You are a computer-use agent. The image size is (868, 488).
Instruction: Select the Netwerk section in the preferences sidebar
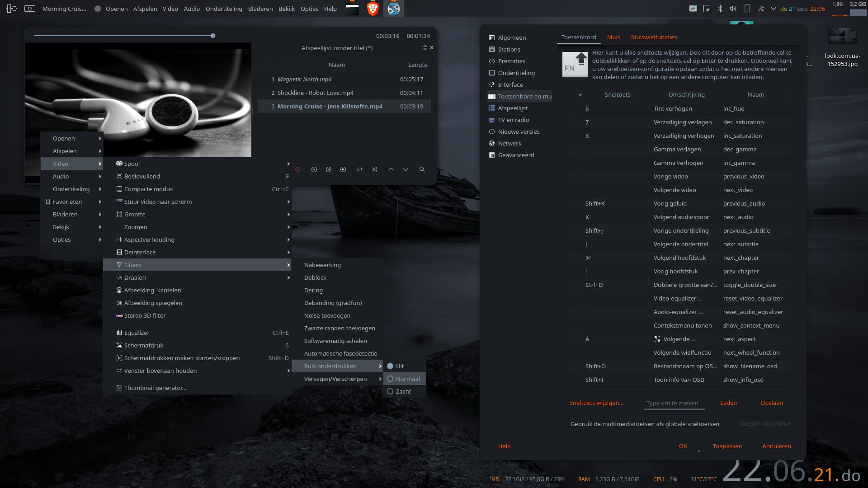point(509,143)
